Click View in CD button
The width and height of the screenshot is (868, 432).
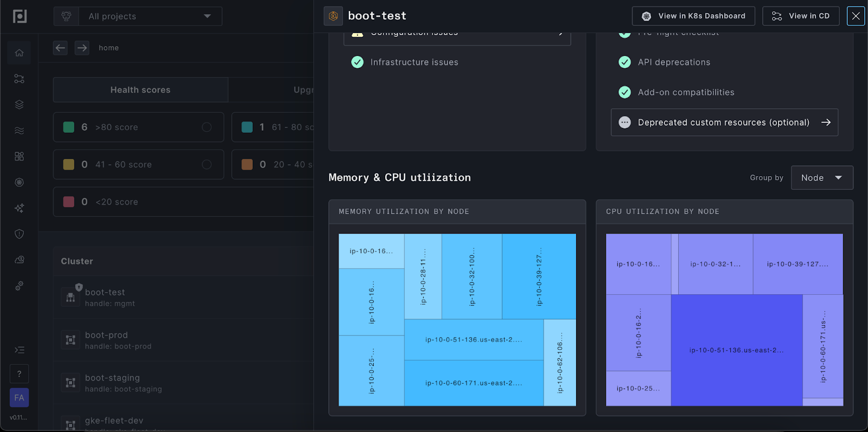[801, 16]
